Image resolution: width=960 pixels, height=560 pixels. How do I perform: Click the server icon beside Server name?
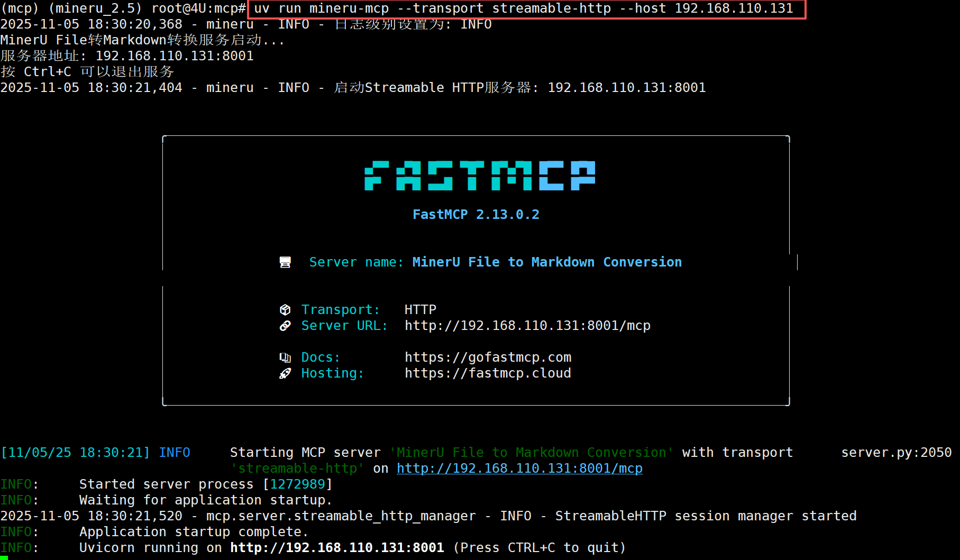click(285, 262)
